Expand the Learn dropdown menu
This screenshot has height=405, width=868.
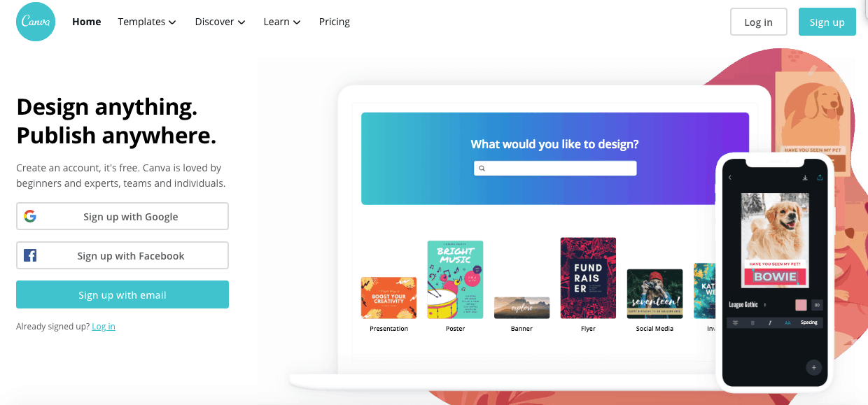282,22
